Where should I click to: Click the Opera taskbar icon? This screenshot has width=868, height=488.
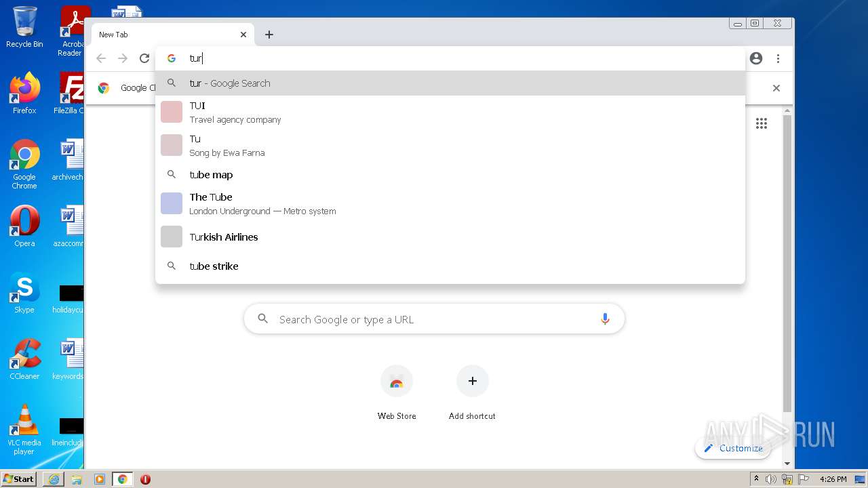point(145,479)
